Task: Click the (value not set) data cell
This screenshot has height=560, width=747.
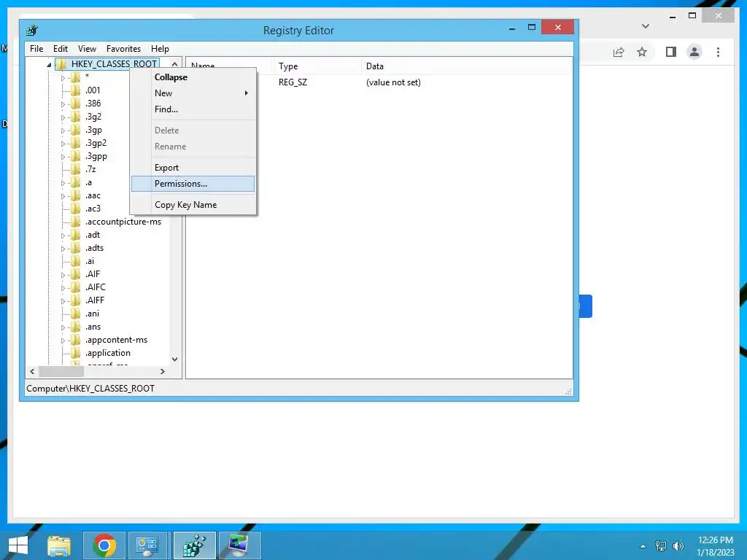Action: pos(393,82)
